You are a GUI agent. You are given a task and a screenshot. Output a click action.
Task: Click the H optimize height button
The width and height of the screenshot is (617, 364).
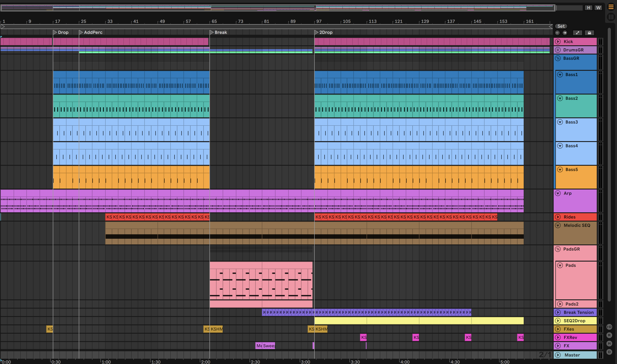[589, 8]
